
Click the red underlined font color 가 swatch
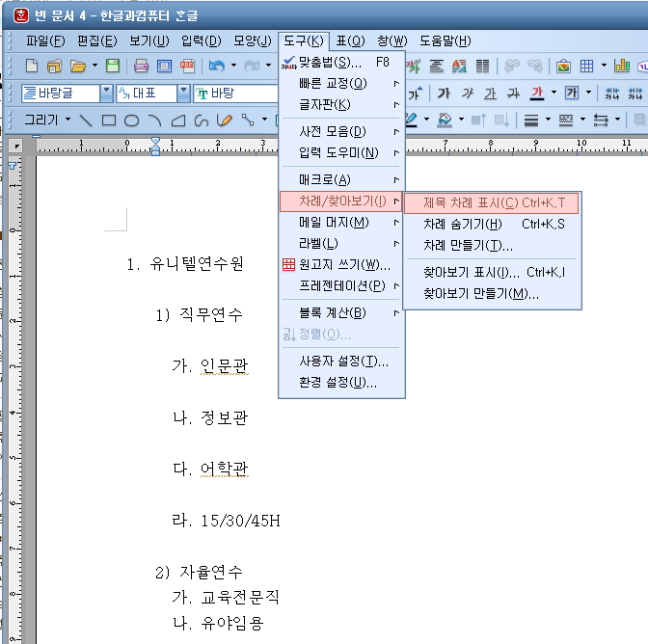tap(537, 94)
